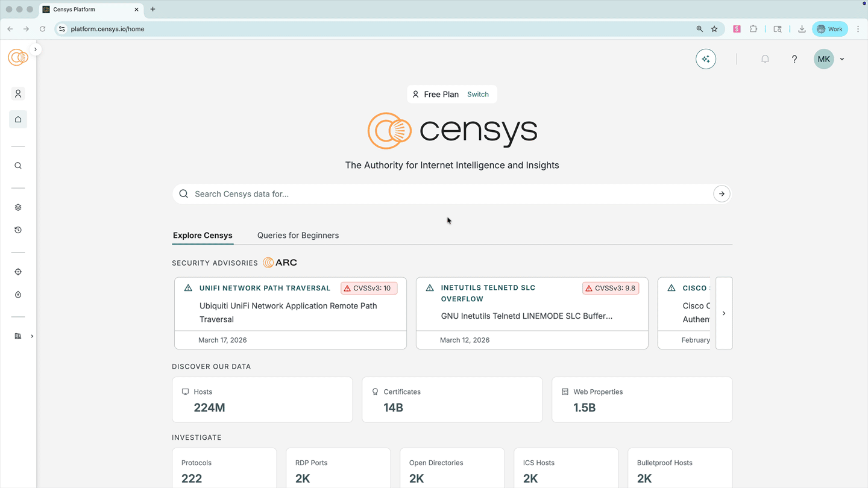Click the browser forward arrow
This screenshot has height=488, width=868.
tap(26, 29)
